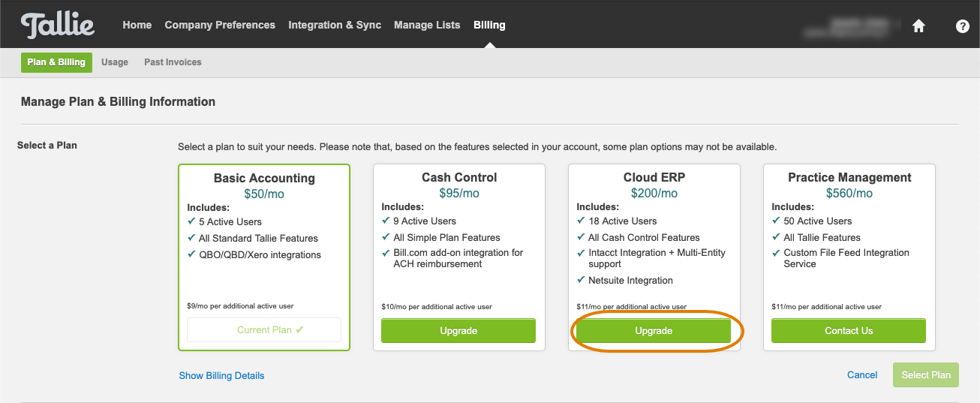This screenshot has width=980, height=403.
Task: Click the 'Select a Plan' label
Action: pos(47,146)
